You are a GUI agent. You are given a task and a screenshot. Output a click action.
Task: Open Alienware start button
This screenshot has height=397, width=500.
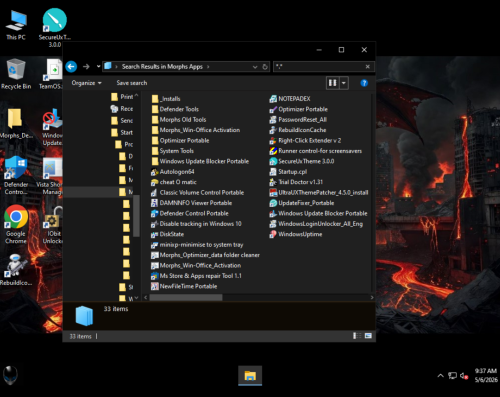click(10, 375)
